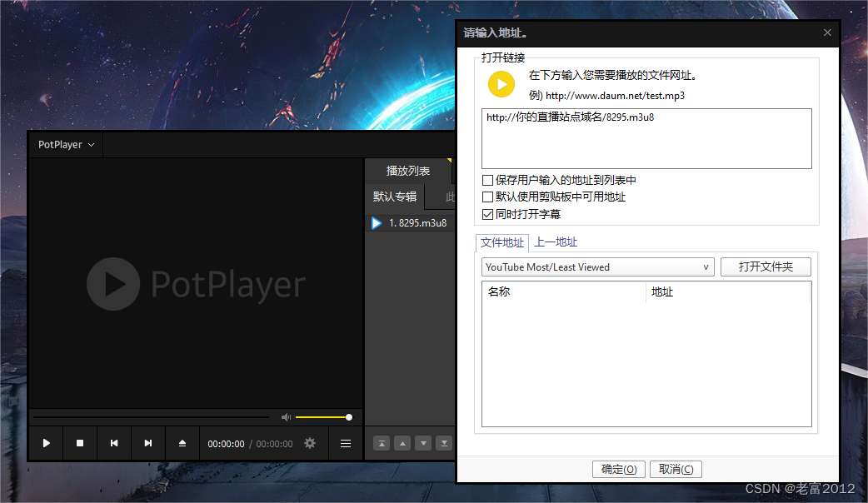Click the yellow play icon in dialog

(x=501, y=84)
